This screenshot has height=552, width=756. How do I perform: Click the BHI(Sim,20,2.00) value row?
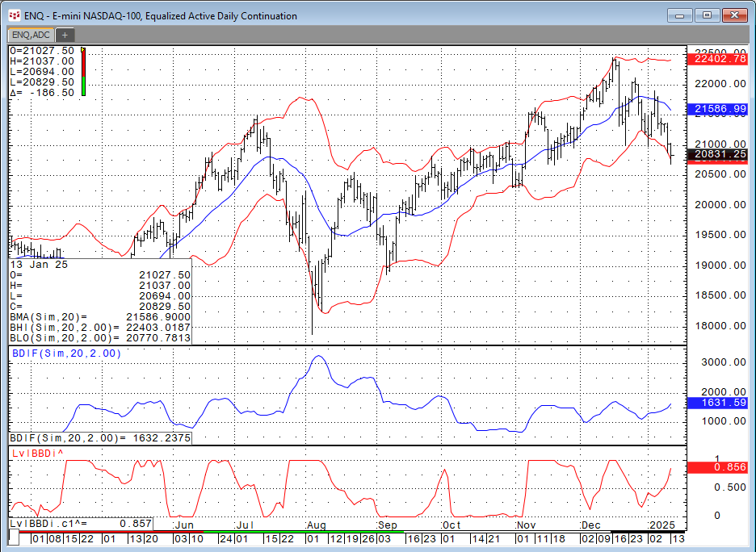point(100,327)
